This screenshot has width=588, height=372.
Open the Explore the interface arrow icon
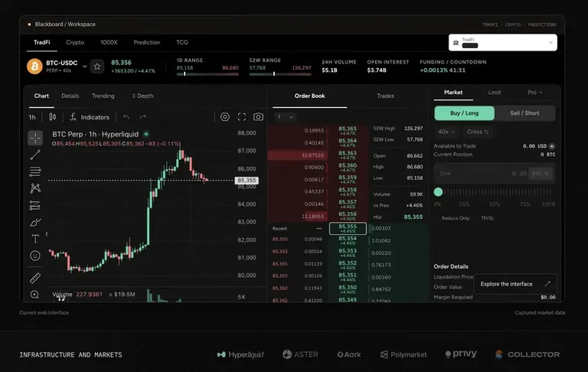click(547, 283)
